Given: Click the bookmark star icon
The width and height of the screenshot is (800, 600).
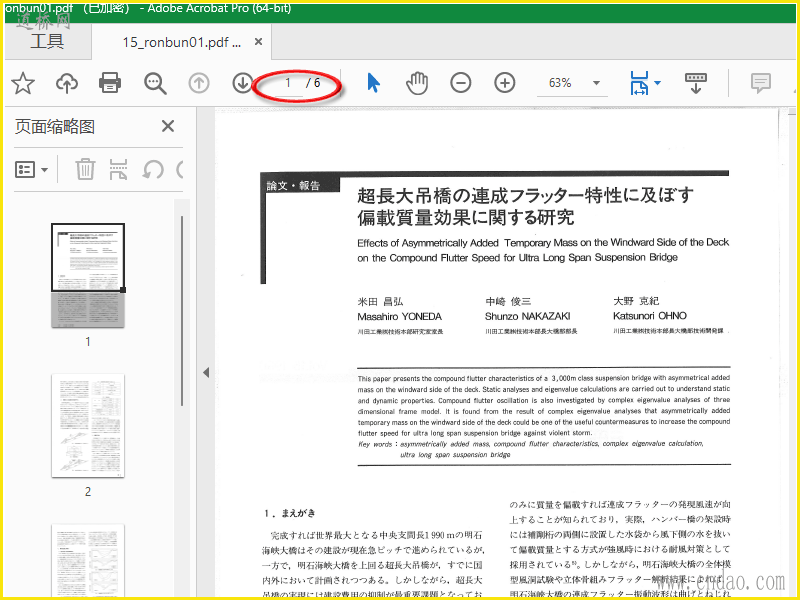Looking at the screenshot, I should 22,83.
